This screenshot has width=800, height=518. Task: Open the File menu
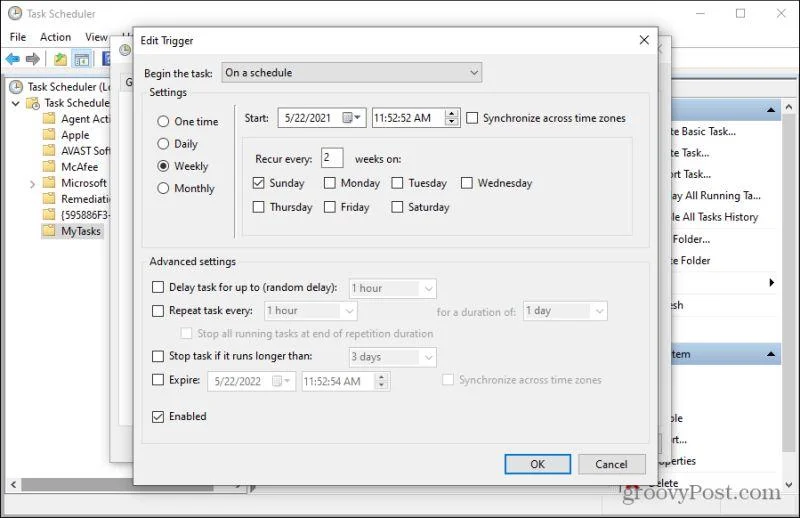[x=18, y=37]
